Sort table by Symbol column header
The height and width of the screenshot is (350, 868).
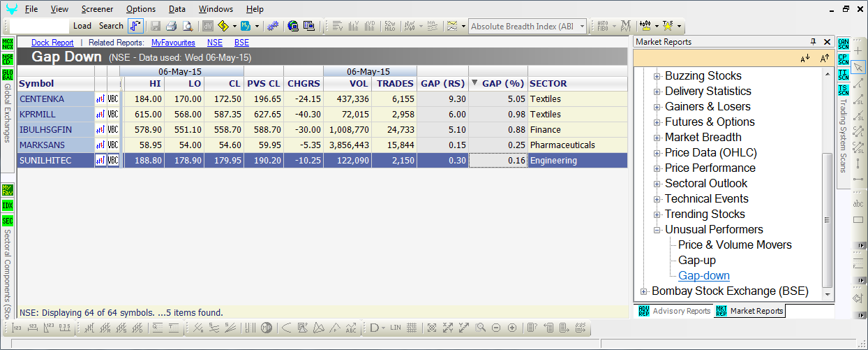[56, 83]
